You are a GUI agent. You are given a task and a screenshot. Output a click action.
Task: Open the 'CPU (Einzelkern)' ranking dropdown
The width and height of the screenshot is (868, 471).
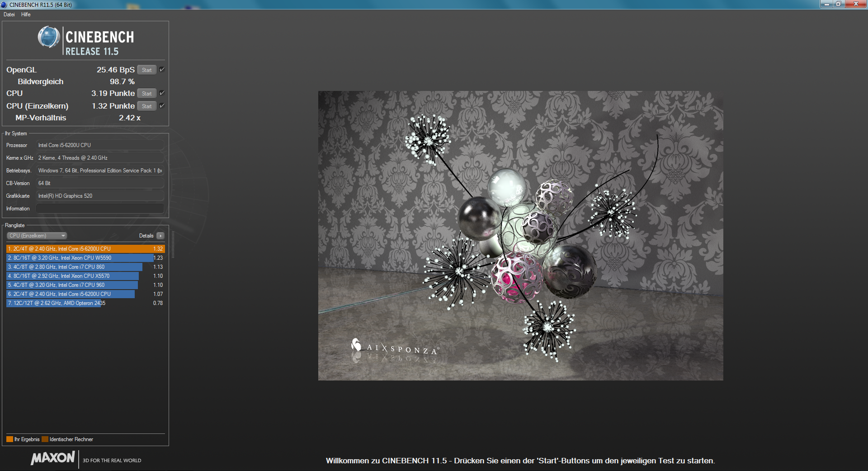coord(37,236)
